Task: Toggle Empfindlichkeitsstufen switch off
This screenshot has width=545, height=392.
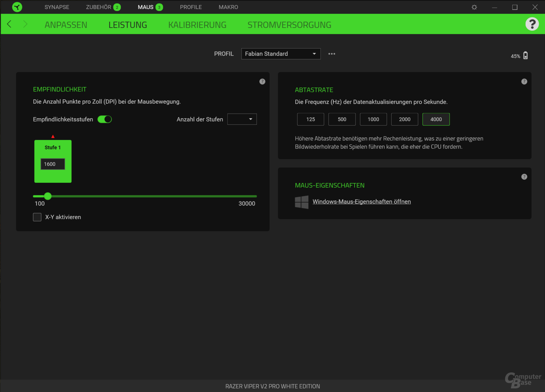Action: (105, 119)
